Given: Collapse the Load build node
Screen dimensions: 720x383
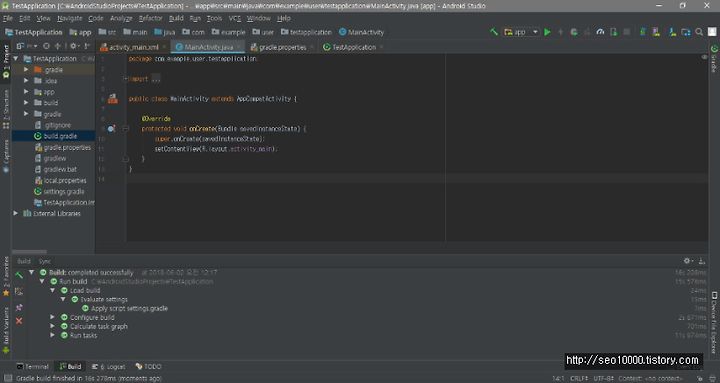Looking at the screenshot, I should [x=53, y=290].
